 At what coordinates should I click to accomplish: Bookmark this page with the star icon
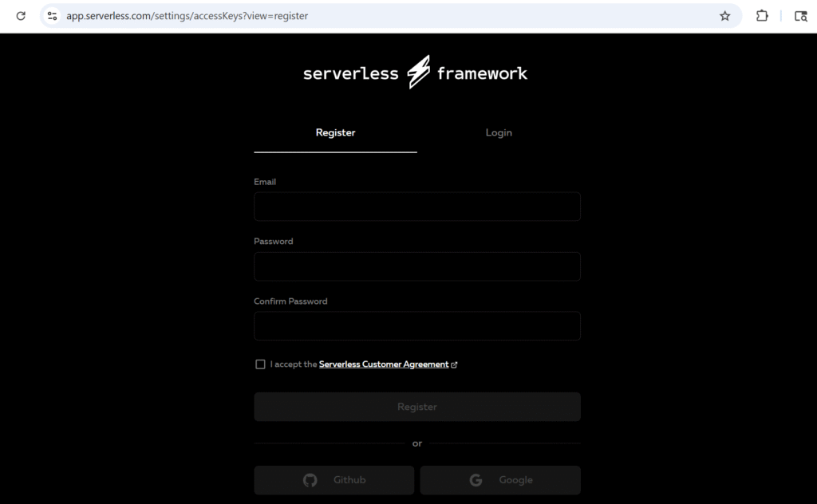(724, 16)
